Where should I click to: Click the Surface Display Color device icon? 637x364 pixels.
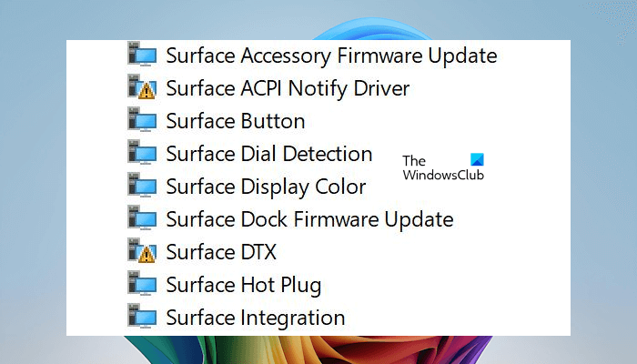click(x=144, y=187)
